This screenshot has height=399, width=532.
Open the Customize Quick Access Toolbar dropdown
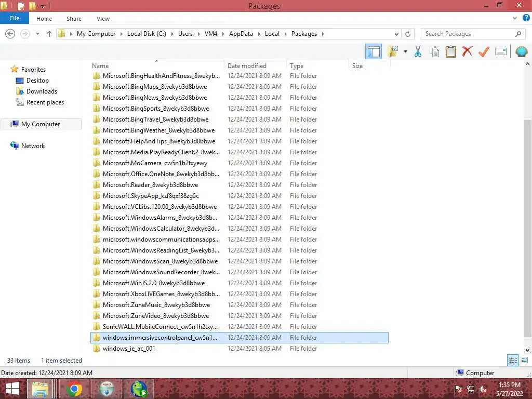(x=43, y=6)
